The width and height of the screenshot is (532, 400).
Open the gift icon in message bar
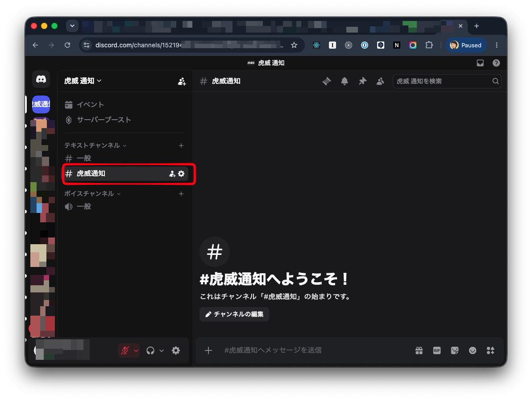click(419, 350)
